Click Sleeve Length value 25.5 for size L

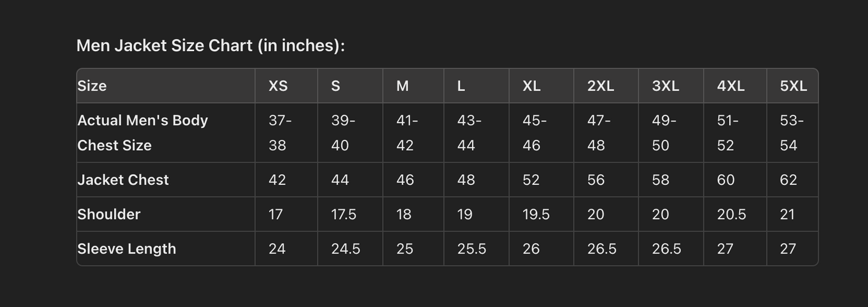click(472, 249)
